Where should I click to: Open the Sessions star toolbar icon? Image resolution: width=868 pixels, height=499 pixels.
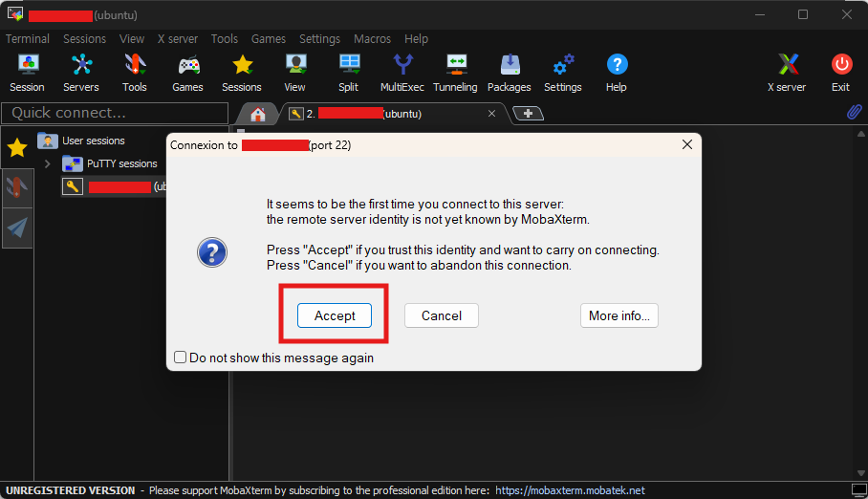(241, 73)
